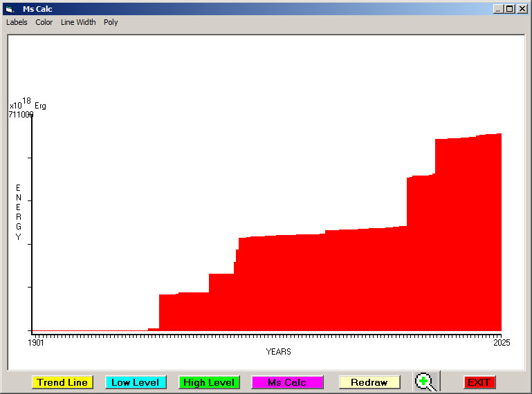Click the red EXIT button
Screen dimensions: 532x394
point(479,382)
